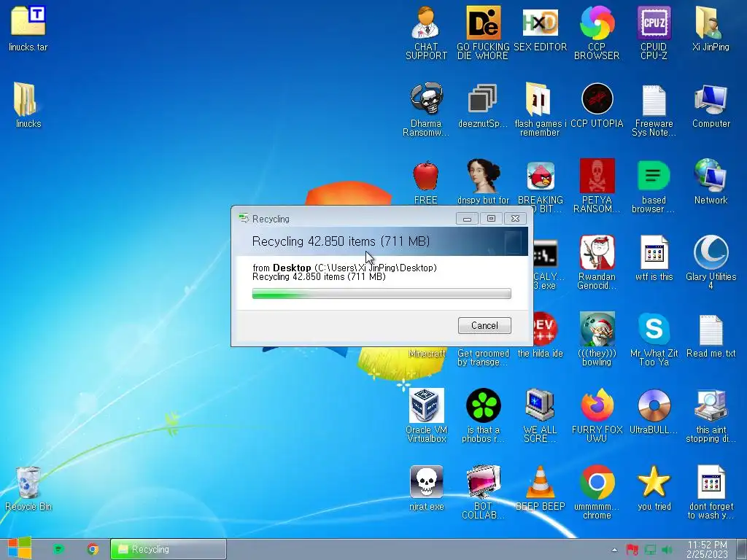Select the this aint stopping di... icon
747x560 pixels.
[711, 416]
